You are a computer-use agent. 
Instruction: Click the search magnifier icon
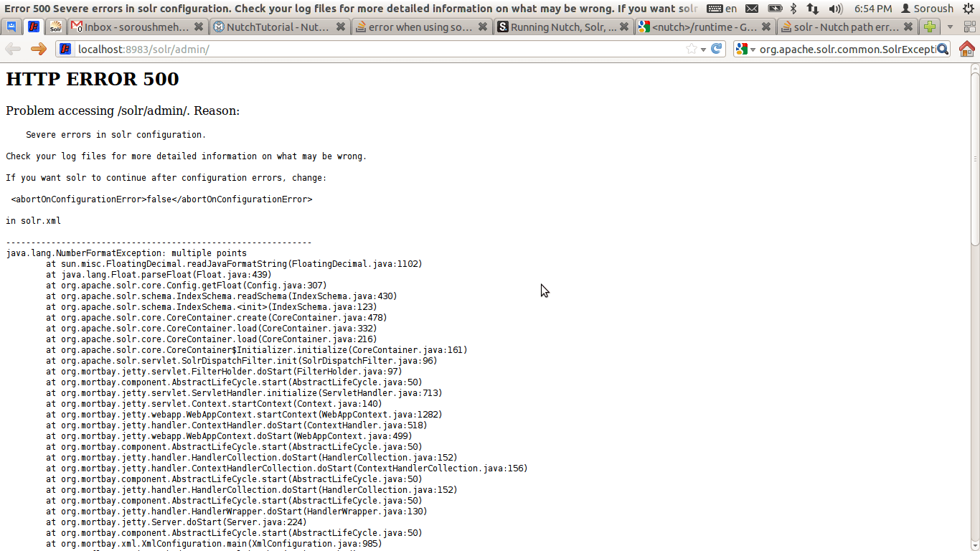[x=943, y=49]
